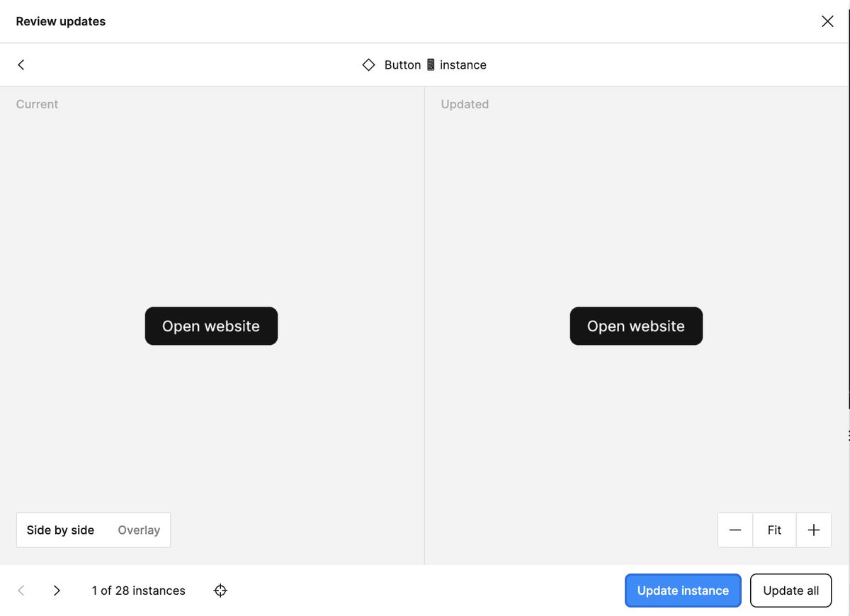850x616 pixels.
Task: Zoom in with the plus button
Action: [814, 530]
